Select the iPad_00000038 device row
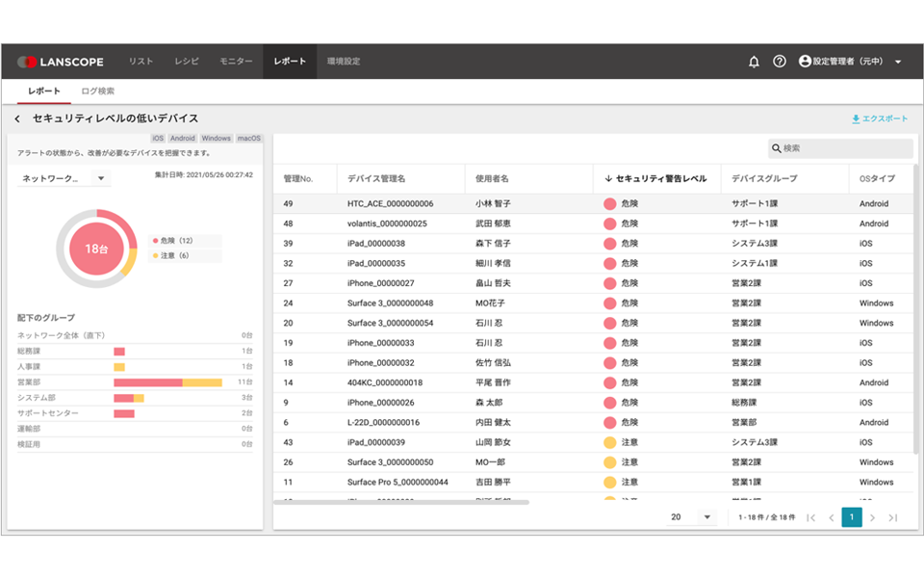The height and width of the screenshot is (578, 924). coord(594,244)
